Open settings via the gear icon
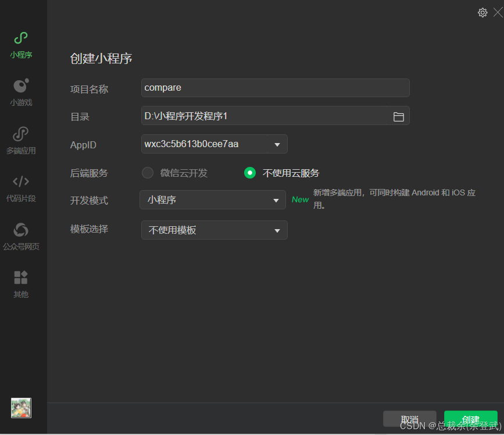Image resolution: width=504 pixels, height=435 pixels. [482, 13]
